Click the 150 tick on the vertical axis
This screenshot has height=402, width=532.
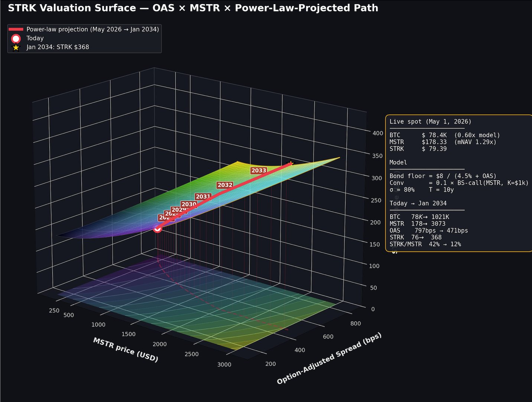tap(374, 244)
